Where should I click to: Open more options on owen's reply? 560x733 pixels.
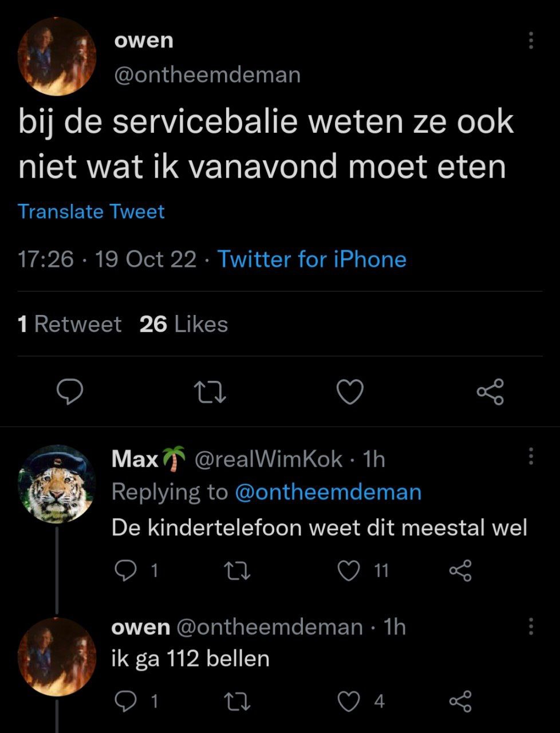[531, 626]
